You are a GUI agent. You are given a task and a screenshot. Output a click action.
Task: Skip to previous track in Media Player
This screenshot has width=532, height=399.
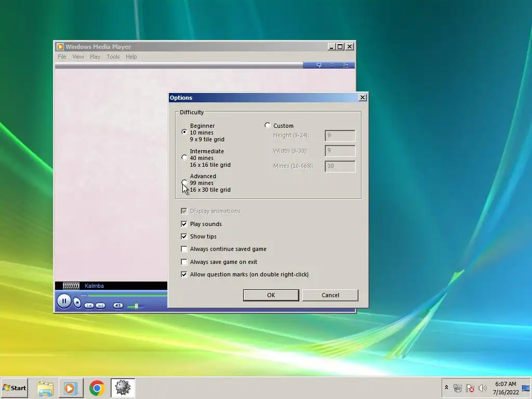click(89, 305)
